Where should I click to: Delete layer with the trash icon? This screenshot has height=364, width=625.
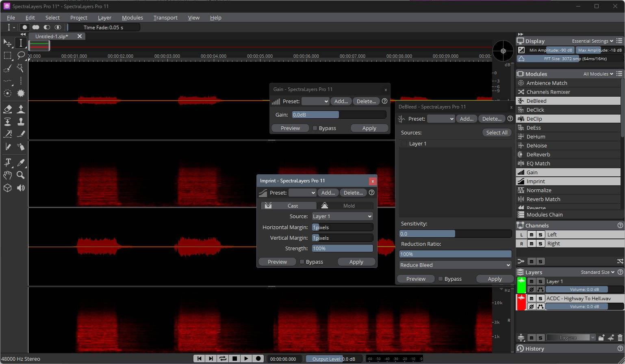[620, 338]
